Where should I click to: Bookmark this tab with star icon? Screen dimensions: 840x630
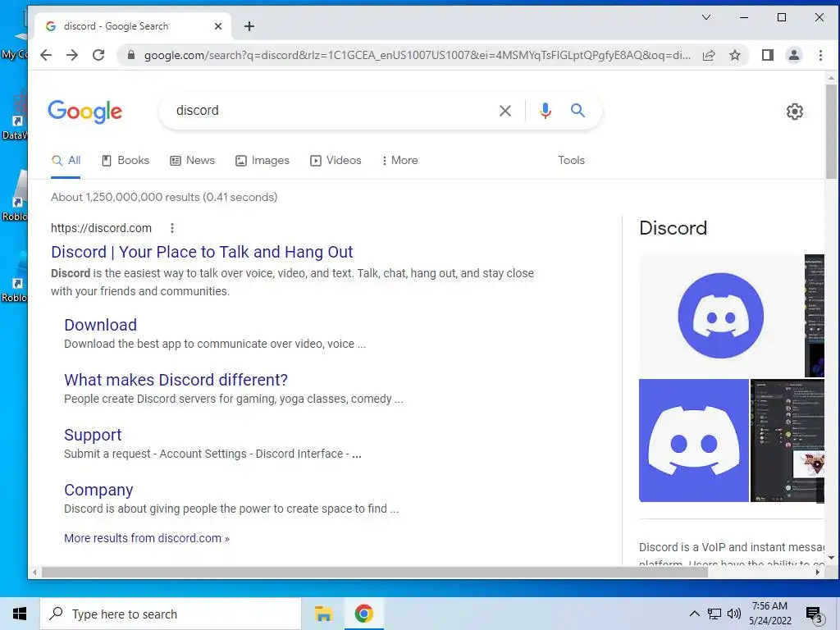pyautogui.click(x=735, y=55)
